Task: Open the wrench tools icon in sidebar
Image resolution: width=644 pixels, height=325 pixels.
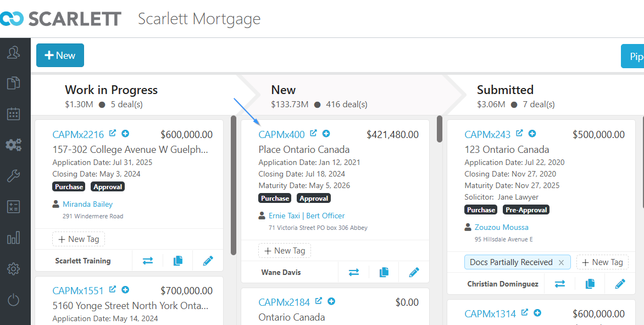Action: (x=14, y=176)
